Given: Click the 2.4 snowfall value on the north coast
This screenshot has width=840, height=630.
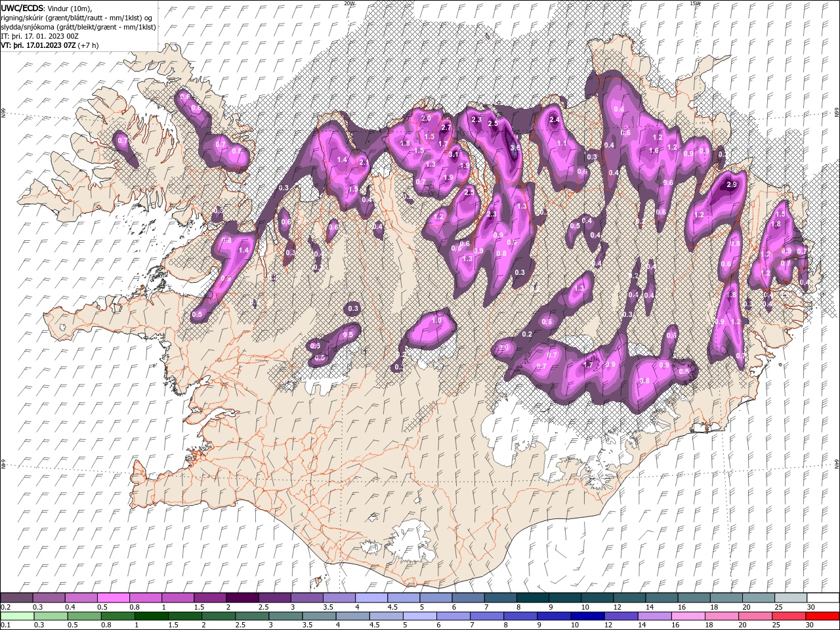Looking at the screenshot, I should pos(555,120).
